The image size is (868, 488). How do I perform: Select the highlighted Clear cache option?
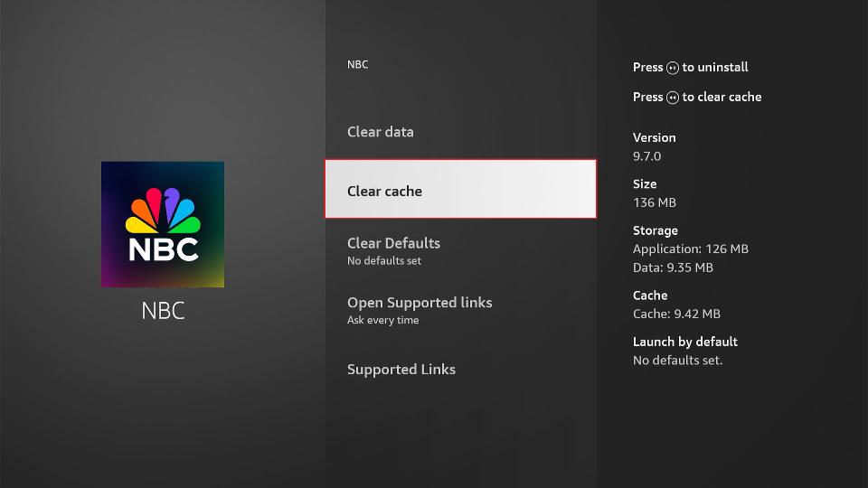click(x=460, y=189)
